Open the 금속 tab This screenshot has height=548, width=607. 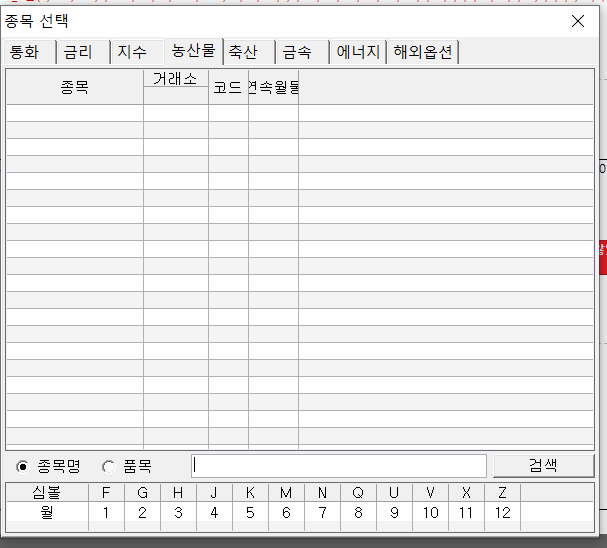(x=297, y=52)
